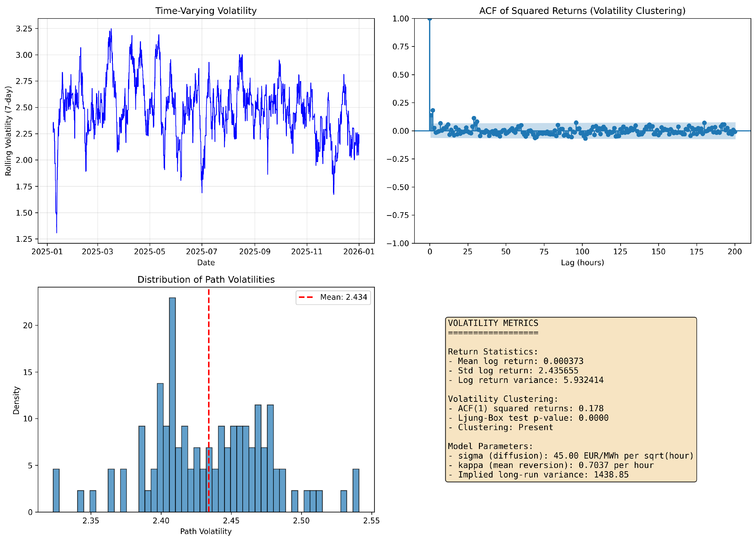The image size is (756, 539).
Task: Click the leftmost histogram bar near 2.32
Action: (56, 490)
